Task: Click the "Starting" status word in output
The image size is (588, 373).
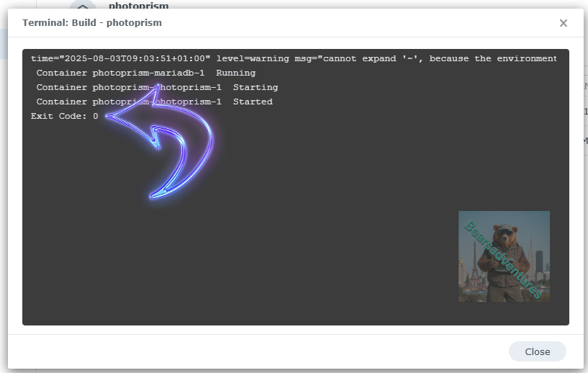Action: click(255, 87)
